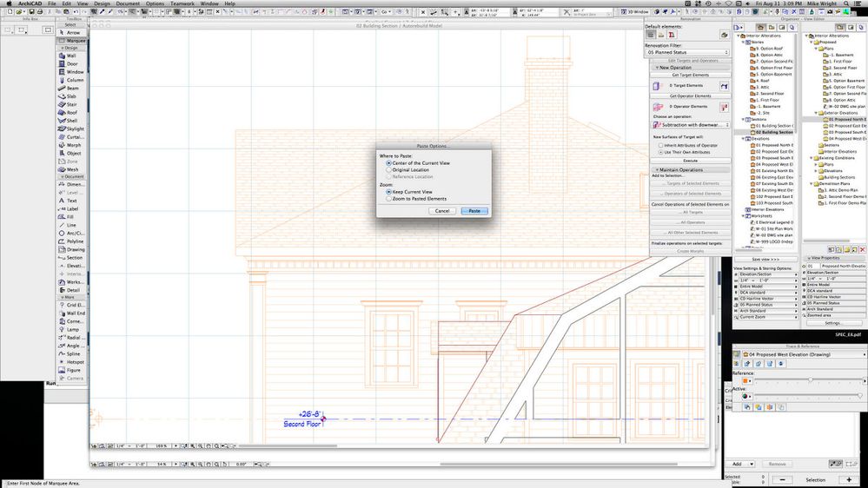Screen dimensions: 868x488
Task: Open the Teamwork menu
Action: click(x=182, y=3)
